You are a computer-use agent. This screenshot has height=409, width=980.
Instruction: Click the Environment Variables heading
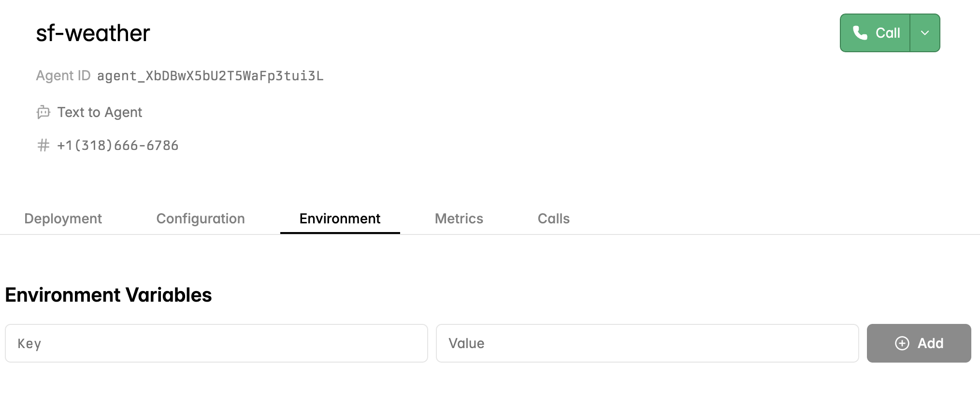click(107, 294)
